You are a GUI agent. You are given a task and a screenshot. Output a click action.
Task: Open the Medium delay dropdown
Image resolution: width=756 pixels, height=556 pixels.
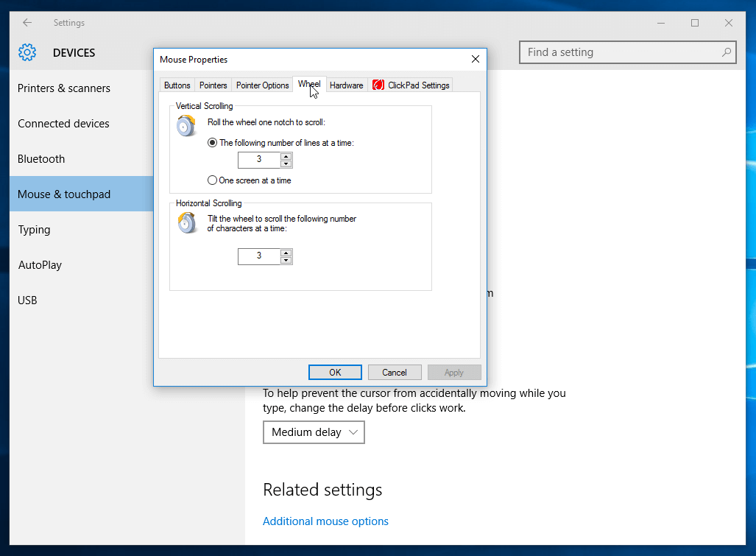tap(314, 432)
